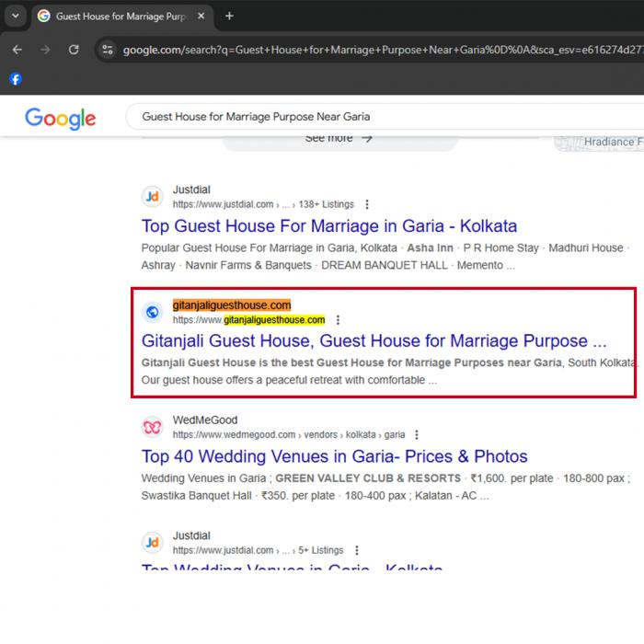Open the tab search dropdown arrow

tap(16, 16)
